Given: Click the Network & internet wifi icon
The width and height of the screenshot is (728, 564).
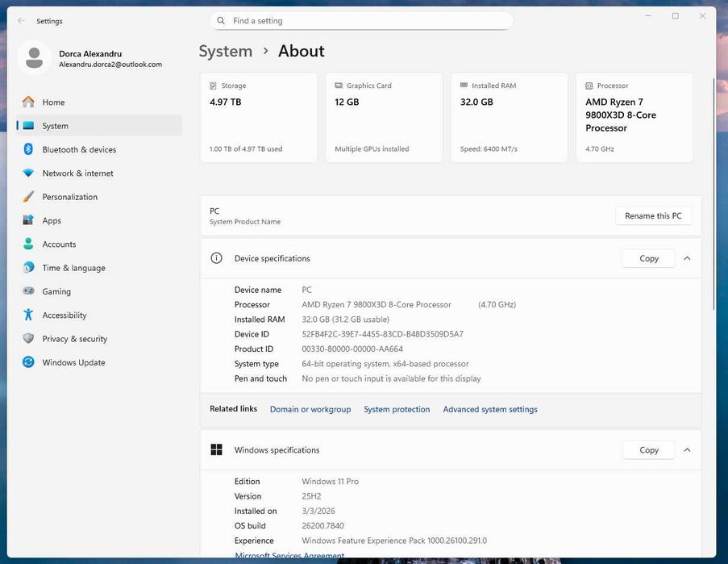Looking at the screenshot, I should (x=28, y=173).
